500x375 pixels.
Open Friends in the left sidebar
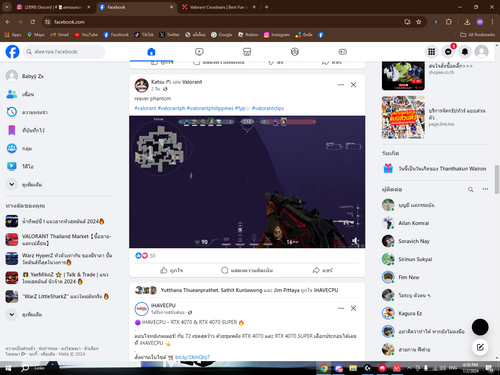tap(59, 94)
